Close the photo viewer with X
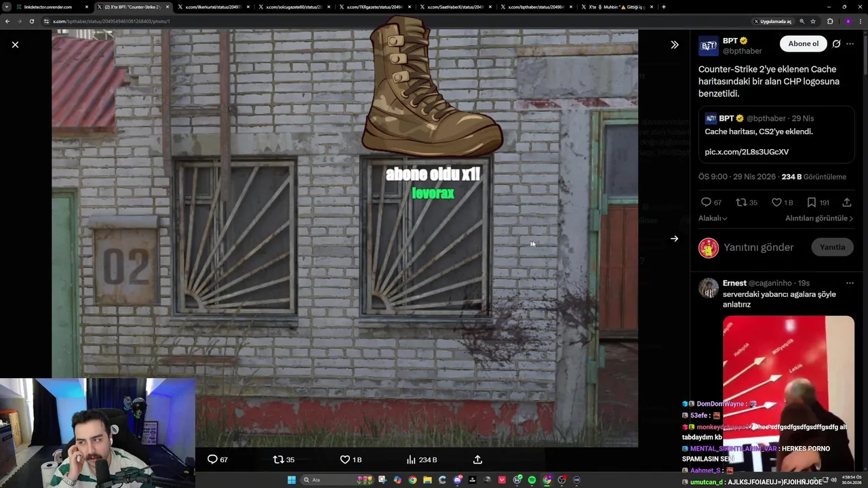 15,45
